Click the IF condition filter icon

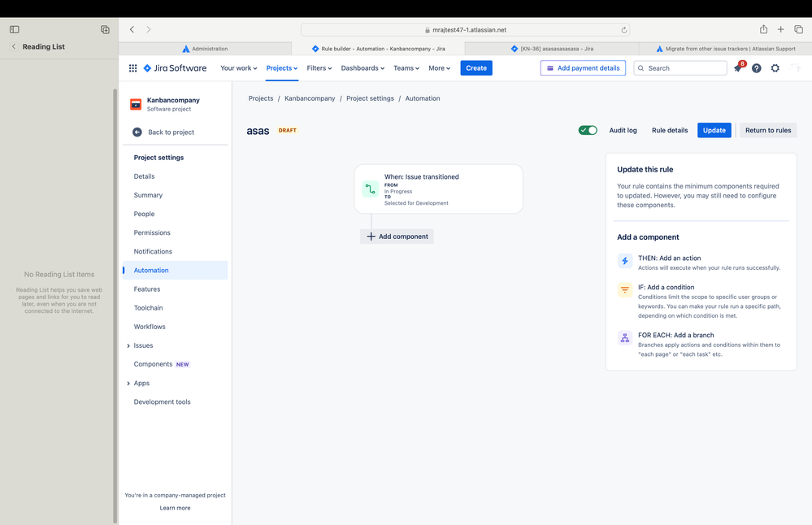coord(625,289)
